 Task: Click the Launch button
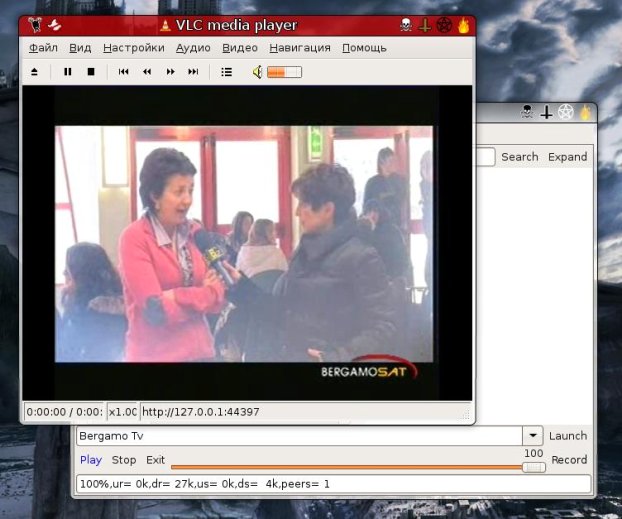click(568, 436)
